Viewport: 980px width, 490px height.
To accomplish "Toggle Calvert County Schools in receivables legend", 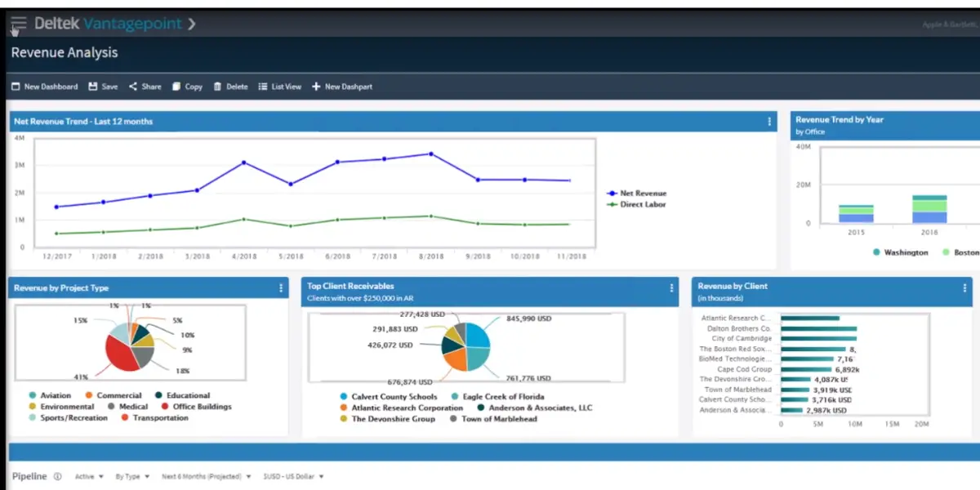I will 389,397.
